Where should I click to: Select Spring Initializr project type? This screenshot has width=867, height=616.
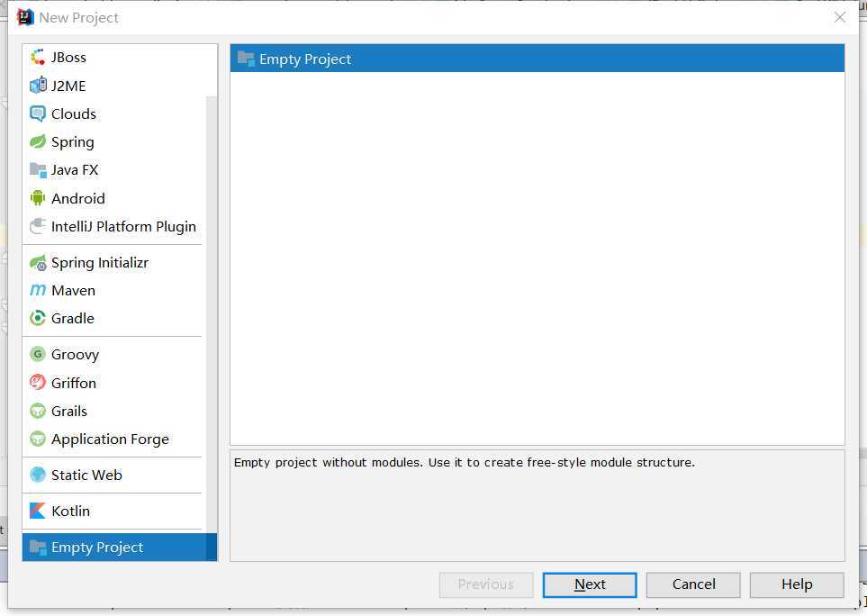pyautogui.click(x=99, y=262)
